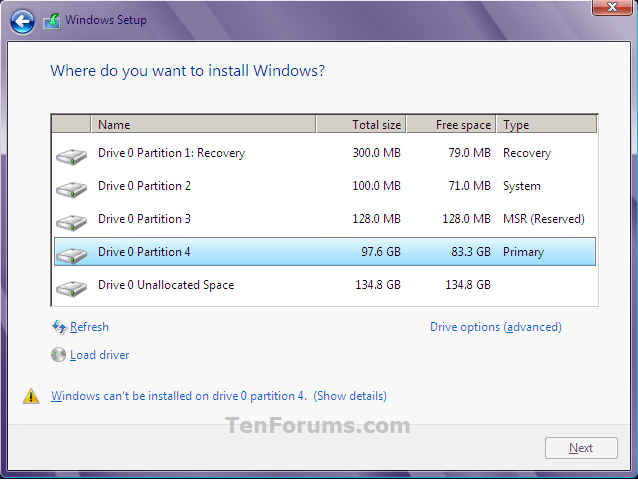Open the Load driver link
The height and width of the screenshot is (480, 638).
(x=99, y=355)
